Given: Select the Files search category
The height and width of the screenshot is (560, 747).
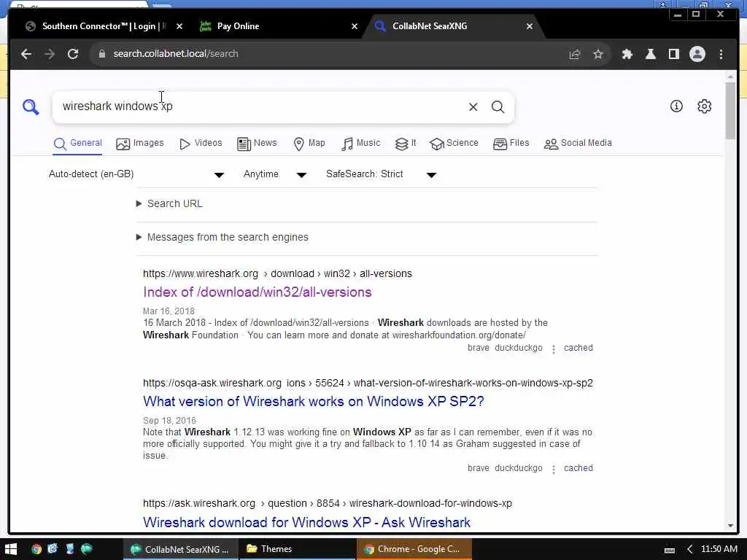Looking at the screenshot, I should click(x=511, y=144).
